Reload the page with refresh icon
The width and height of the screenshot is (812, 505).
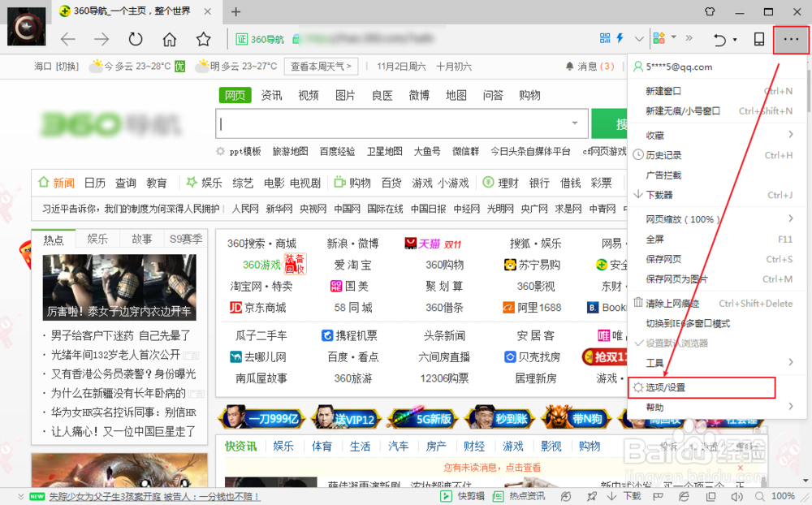[x=135, y=39]
